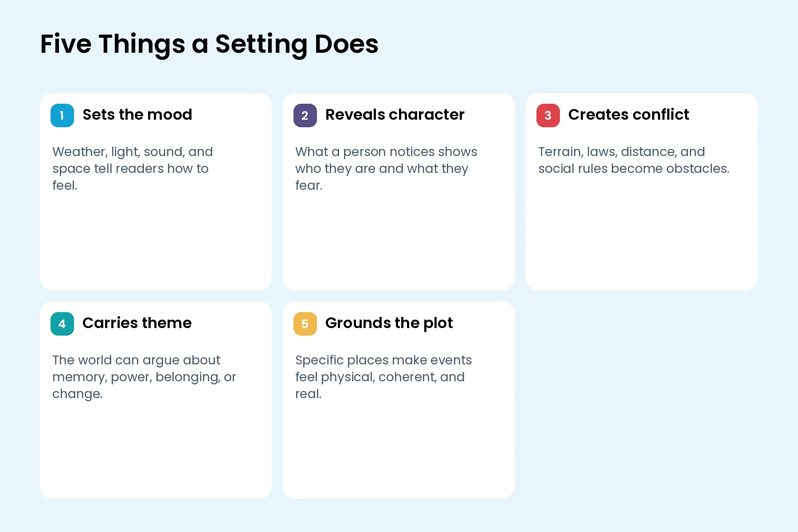This screenshot has width=798, height=532.
Task: Select the "Sets the mood" heading
Action: [137, 114]
